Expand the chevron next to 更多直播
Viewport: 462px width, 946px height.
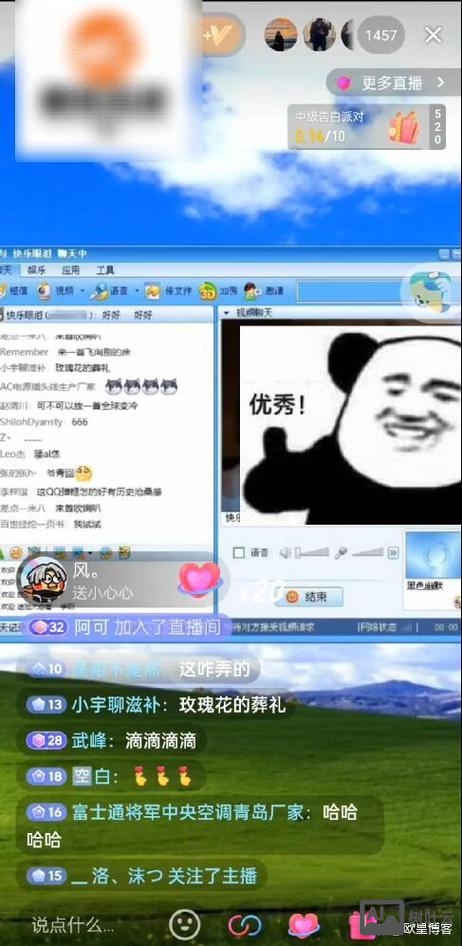pyautogui.click(x=440, y=83)
